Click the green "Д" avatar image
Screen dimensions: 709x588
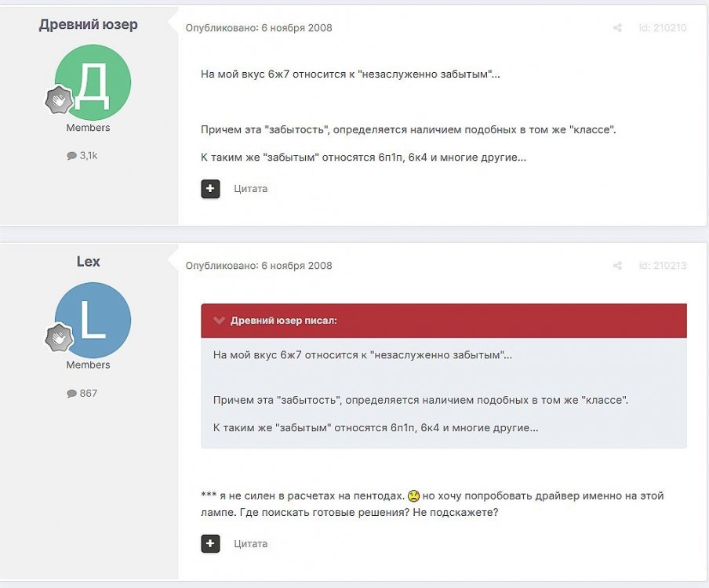click(x=93, y=82)
